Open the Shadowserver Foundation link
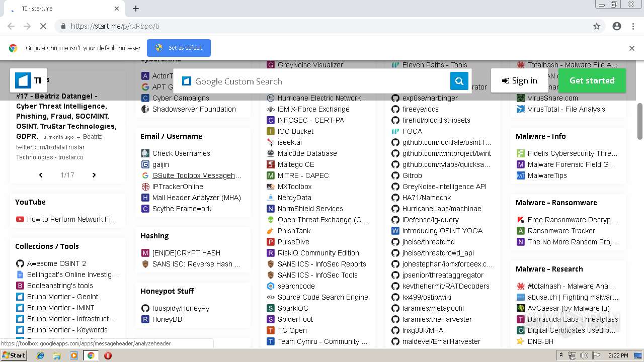This screenshot has height=362, width=644. [194, 109]
